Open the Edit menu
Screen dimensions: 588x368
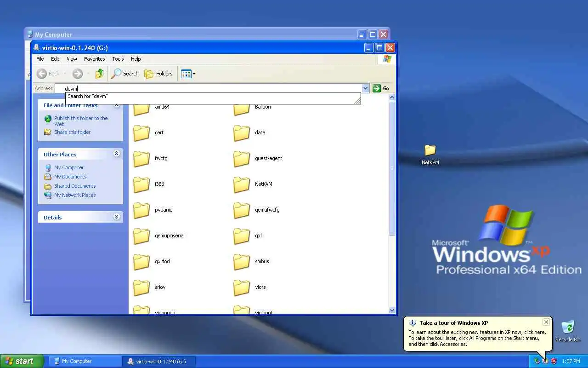[x=55, y=59]
